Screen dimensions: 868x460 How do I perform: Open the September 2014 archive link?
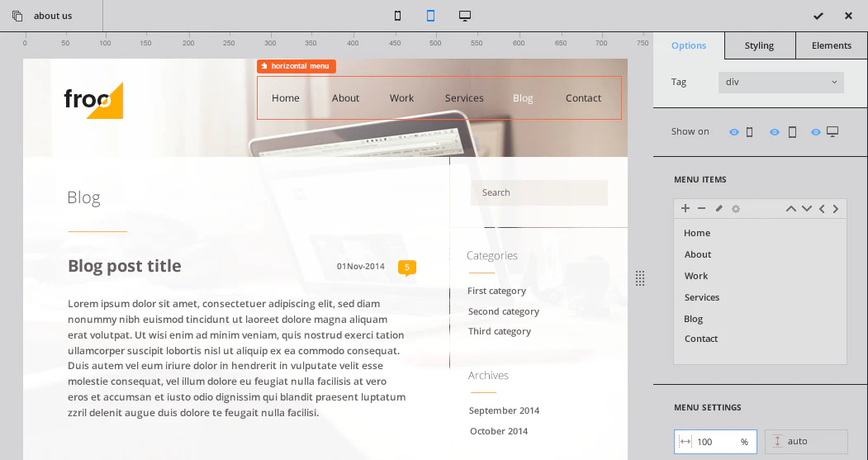[x=505, y=410]
